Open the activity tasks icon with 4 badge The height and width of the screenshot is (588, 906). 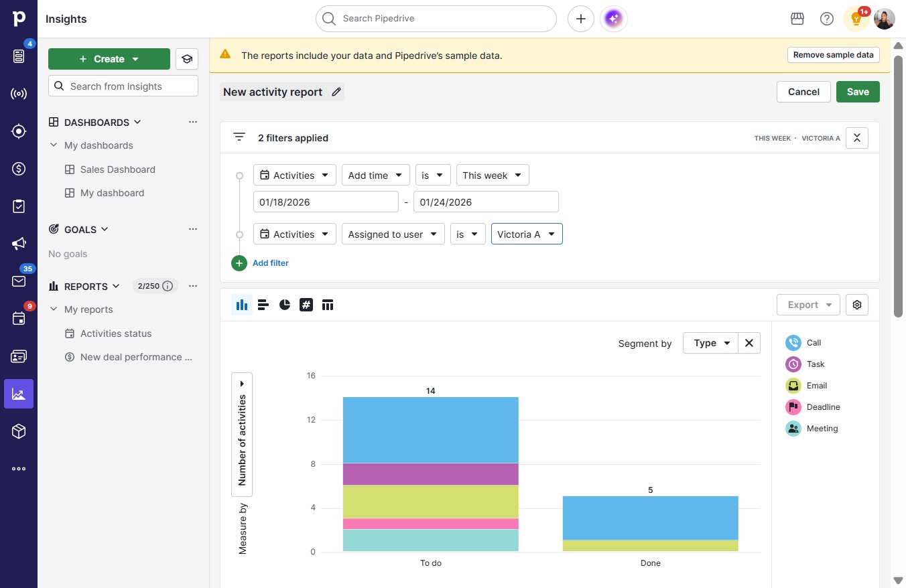tap(19, 56)
